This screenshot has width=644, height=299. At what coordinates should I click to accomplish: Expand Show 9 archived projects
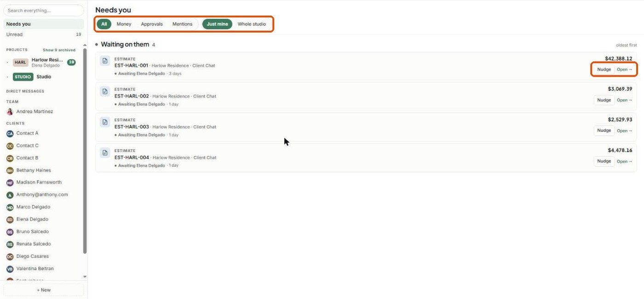point(59,50)
